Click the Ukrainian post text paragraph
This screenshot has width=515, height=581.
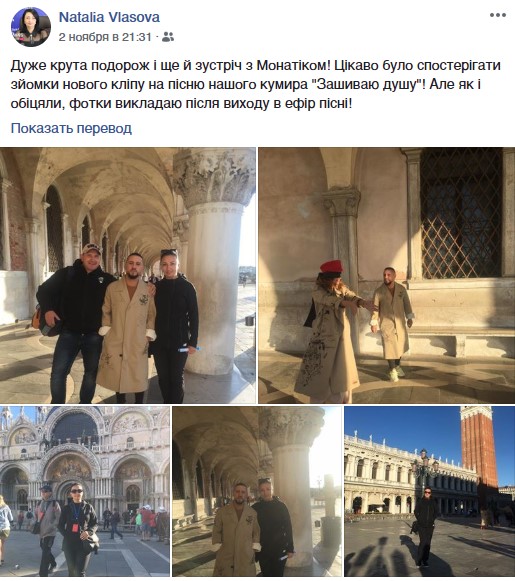pyautogui.click(x=256, y=84)
